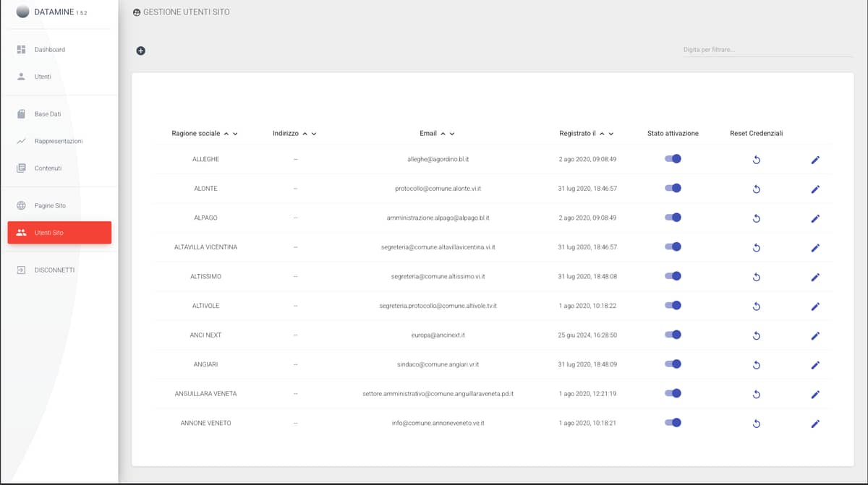Click date 25 giu 2024, 16:28:50
The width and height of the screenshot is (868, 485).
(587, 335)
